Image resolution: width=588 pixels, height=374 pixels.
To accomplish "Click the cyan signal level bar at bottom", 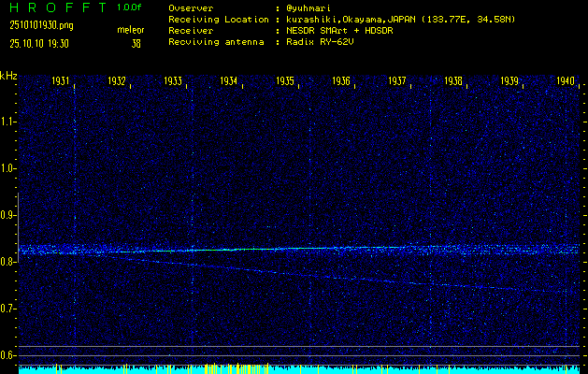I will pos(299,369).
